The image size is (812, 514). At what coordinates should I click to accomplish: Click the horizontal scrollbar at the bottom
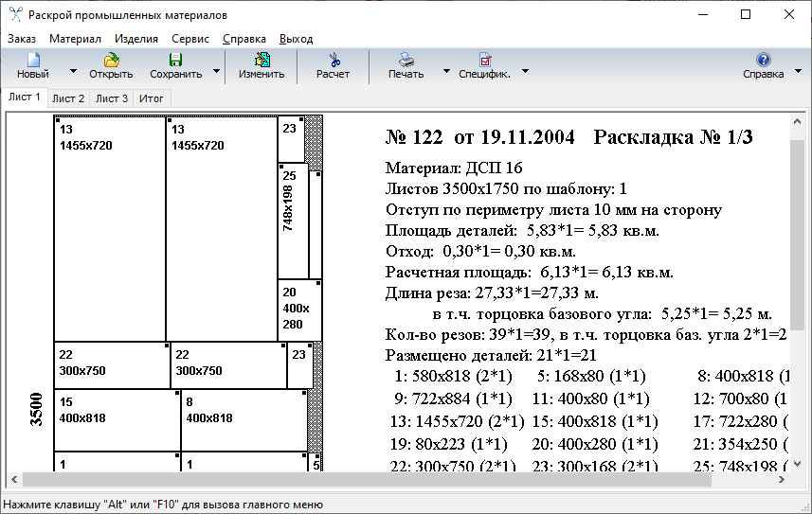[x=379, y=480]
